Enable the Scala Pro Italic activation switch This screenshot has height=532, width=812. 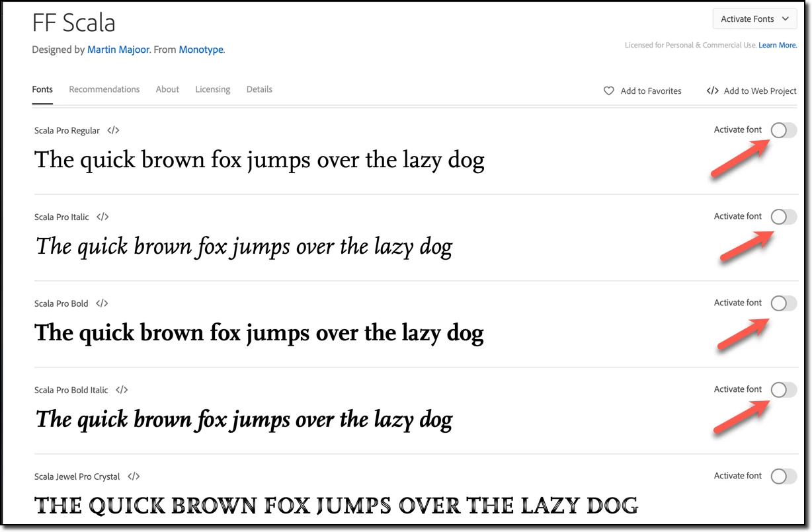tap(784, 217)
